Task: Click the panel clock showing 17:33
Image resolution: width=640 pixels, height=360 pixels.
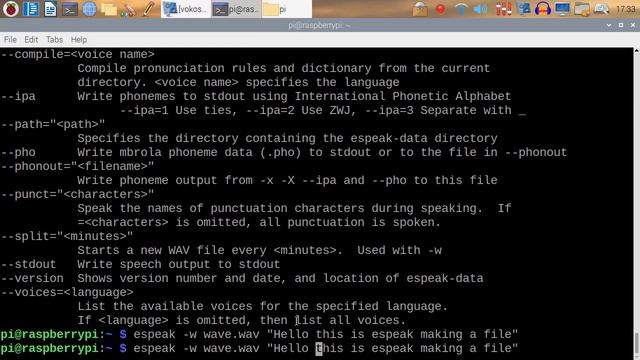Action: (x=626, y=9)
